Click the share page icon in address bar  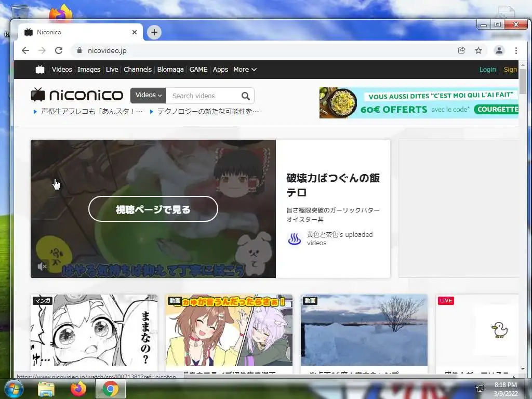click(x=461, y=50)
